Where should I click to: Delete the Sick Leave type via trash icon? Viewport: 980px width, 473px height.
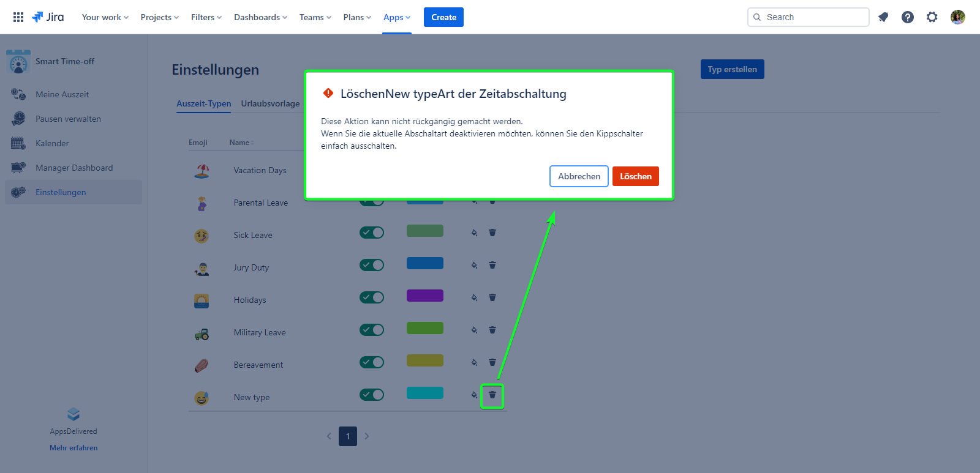pyautogui.click(x=492, y=233)
